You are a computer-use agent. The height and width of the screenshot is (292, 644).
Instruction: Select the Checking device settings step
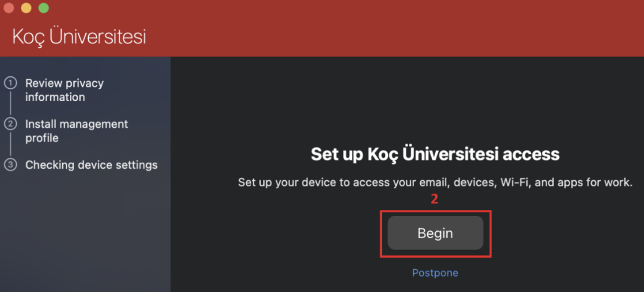[x=91, y=165]
